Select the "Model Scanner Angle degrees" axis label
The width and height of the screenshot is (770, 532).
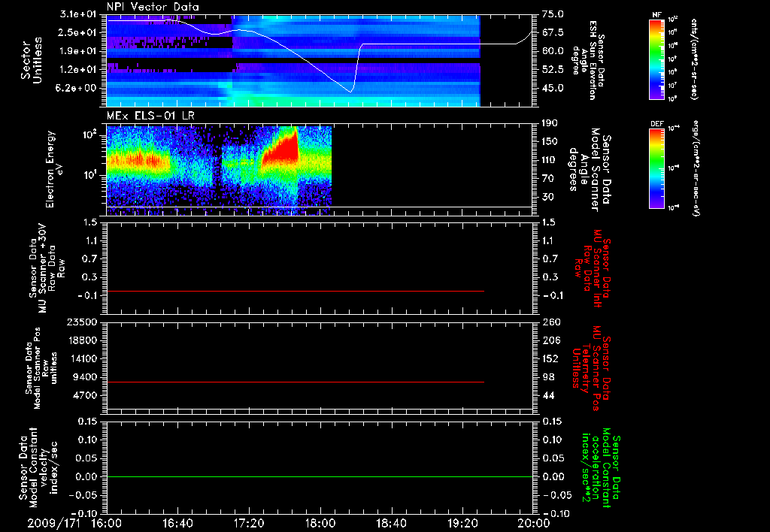(x=590, y=170)
